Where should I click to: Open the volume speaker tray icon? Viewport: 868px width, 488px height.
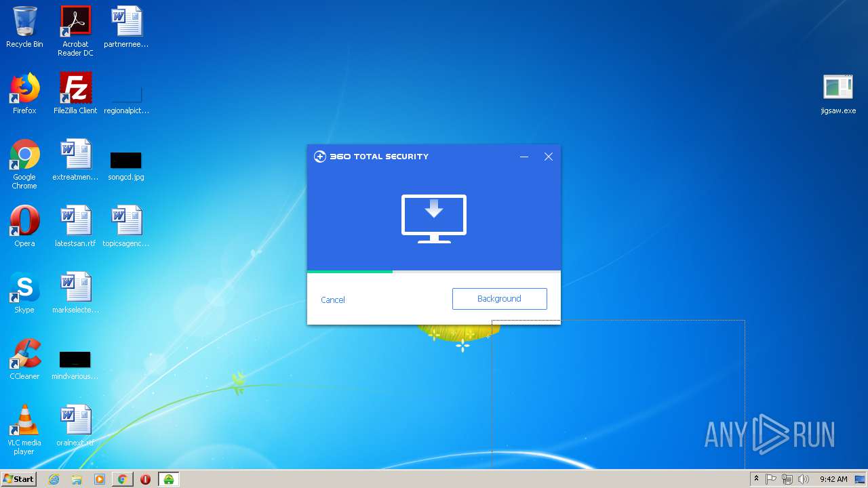coord(804,479)
